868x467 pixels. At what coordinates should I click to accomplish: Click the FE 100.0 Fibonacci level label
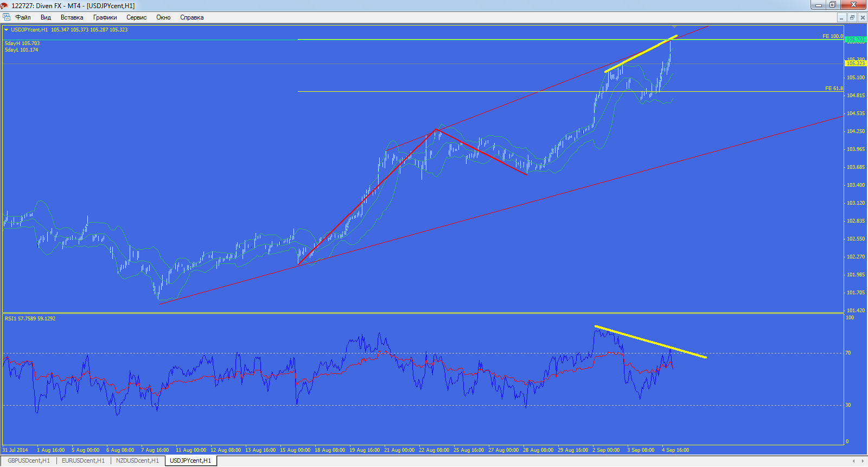click(x=833, y=36)
